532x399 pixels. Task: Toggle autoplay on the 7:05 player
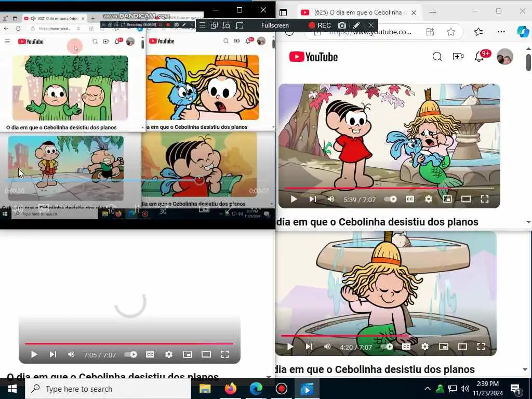(x=131, y=354)
